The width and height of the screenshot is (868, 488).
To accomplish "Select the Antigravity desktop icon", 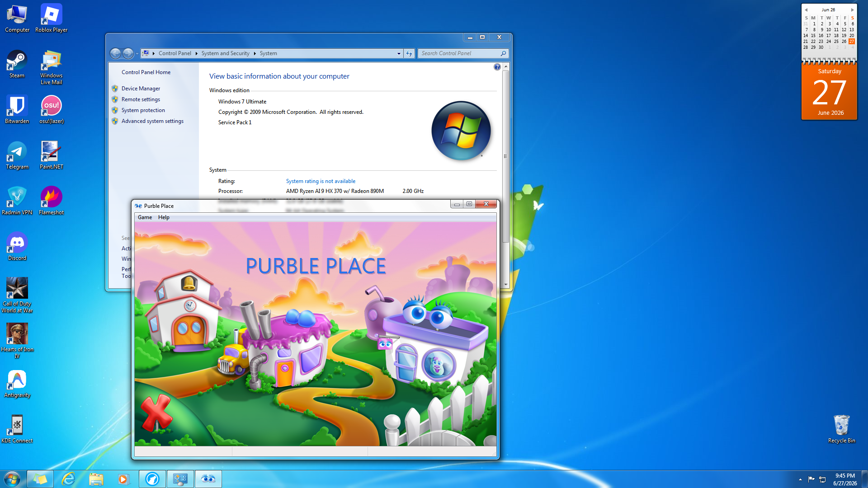I will [x=17, y=384].
